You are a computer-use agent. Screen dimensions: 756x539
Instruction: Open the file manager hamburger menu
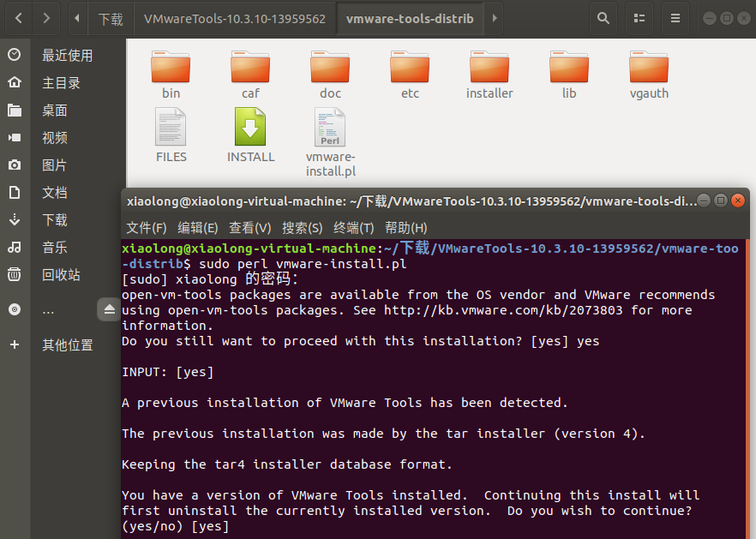tap(675, 18)
